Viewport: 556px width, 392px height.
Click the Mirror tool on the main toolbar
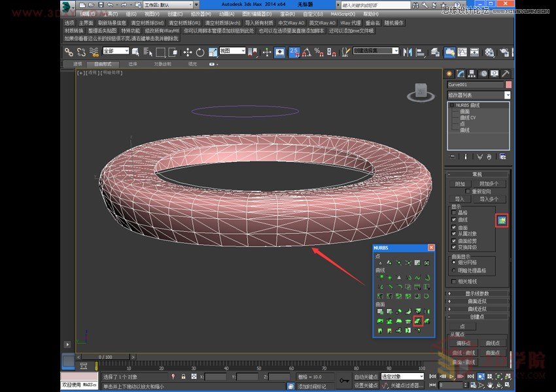(x=409, y=53)
